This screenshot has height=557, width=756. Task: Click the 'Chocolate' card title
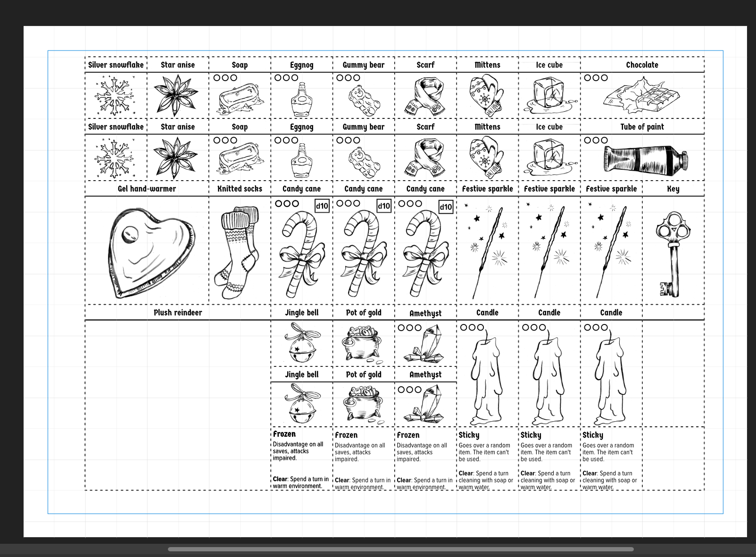[x=642, y=65]
